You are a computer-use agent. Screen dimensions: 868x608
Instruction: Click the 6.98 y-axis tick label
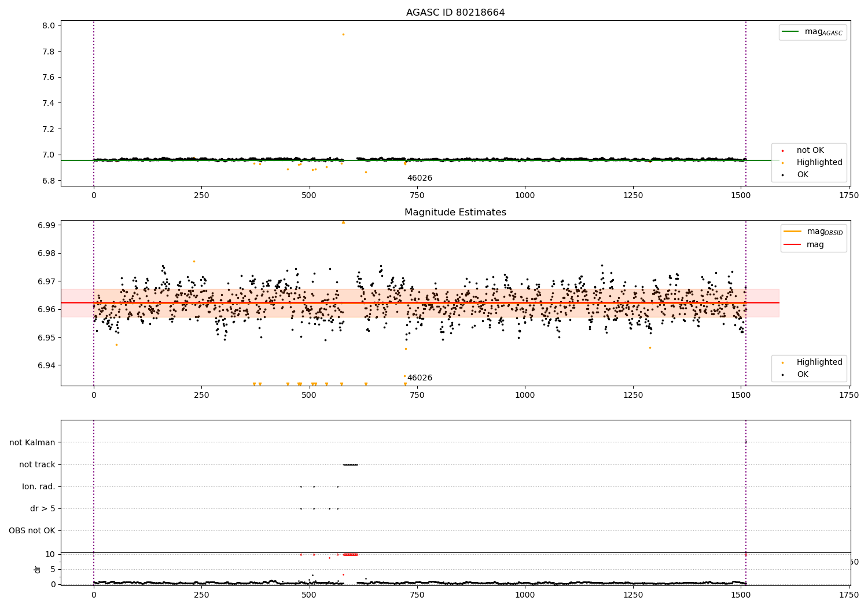[x=46, y=253]
